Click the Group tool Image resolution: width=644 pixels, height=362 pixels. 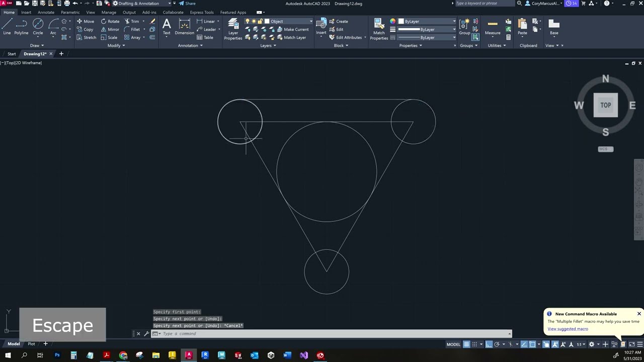[464, 27]
